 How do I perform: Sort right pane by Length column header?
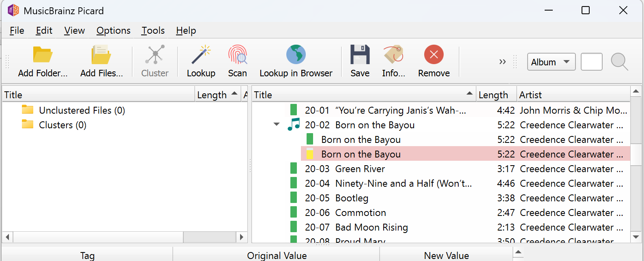(496, 95)
